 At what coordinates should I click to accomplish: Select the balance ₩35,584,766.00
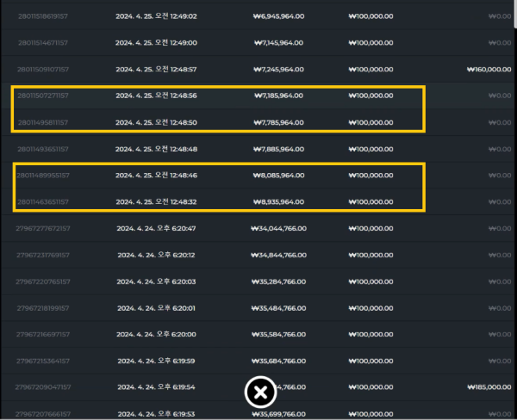click(x=278, y=334)
